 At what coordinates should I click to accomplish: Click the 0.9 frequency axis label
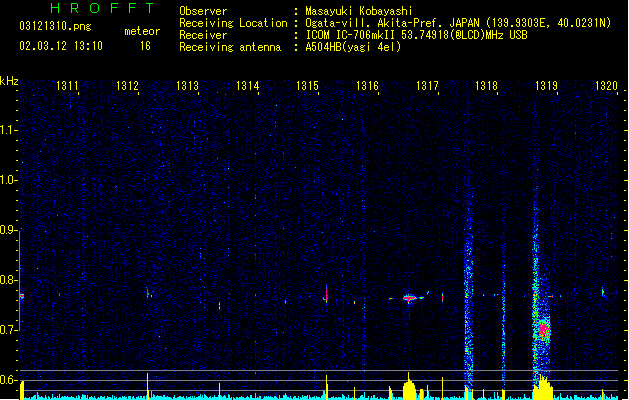(8, 230)
